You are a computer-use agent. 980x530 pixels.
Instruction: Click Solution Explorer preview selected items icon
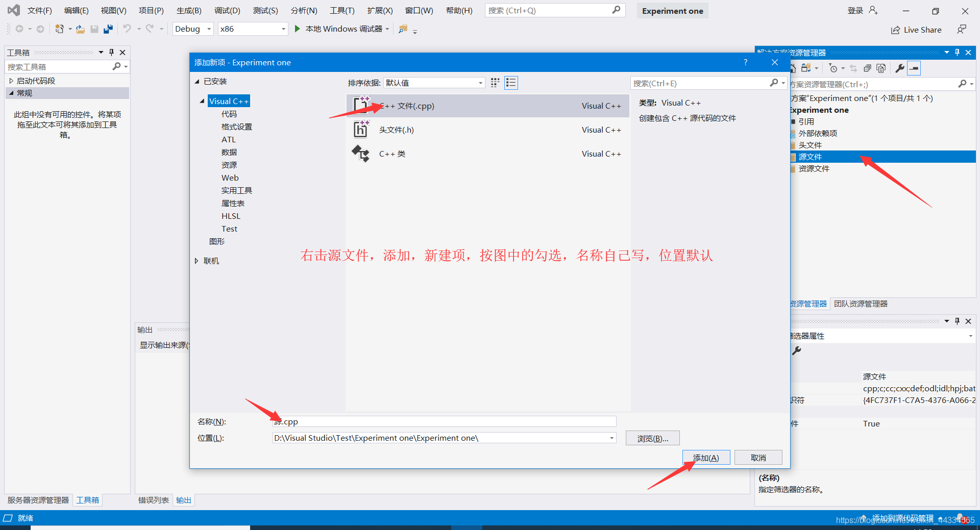click(914, 68)
